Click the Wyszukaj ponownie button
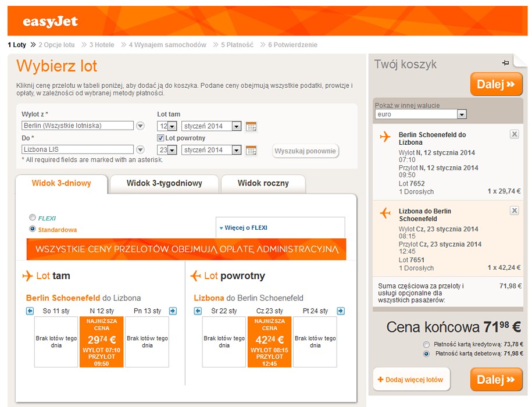The height and width of the screenshot is (407, 532). click(x=305, y=151)
